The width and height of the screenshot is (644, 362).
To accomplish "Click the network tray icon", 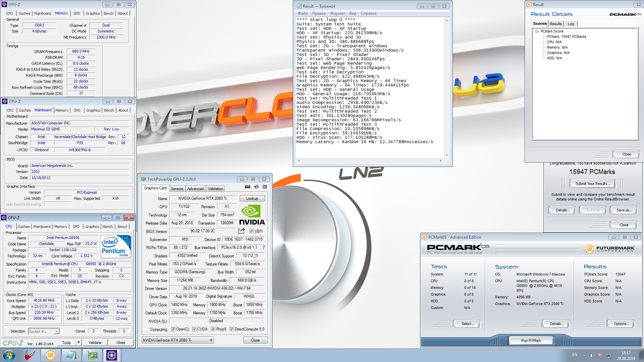I will point(608,356).
